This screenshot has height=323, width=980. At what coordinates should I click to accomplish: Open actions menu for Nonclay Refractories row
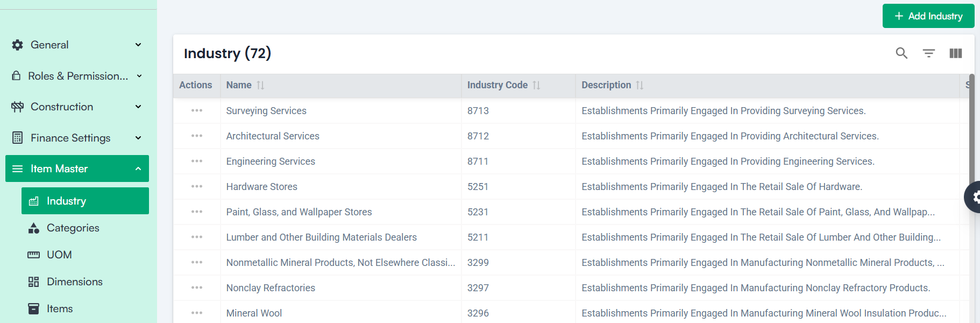[x=197, y=288]
